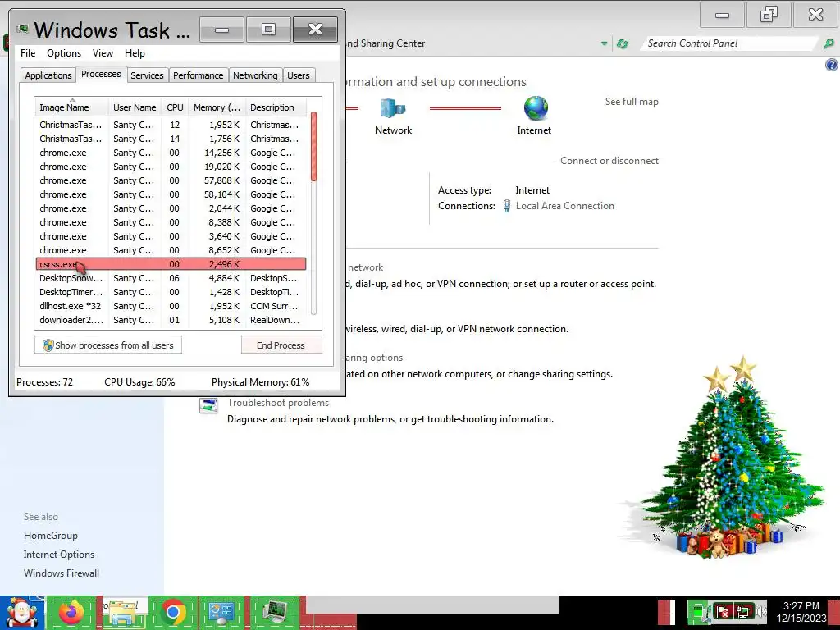Select chrome.exe row with 14,256 K memory

pyautogui.click(x=171, y=153)
